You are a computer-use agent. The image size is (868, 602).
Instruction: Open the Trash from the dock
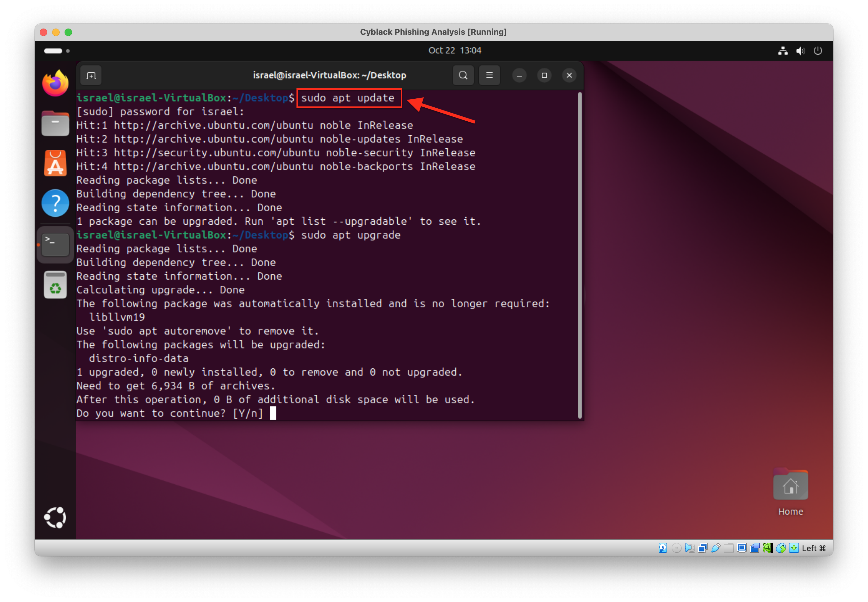coord(56,285)
